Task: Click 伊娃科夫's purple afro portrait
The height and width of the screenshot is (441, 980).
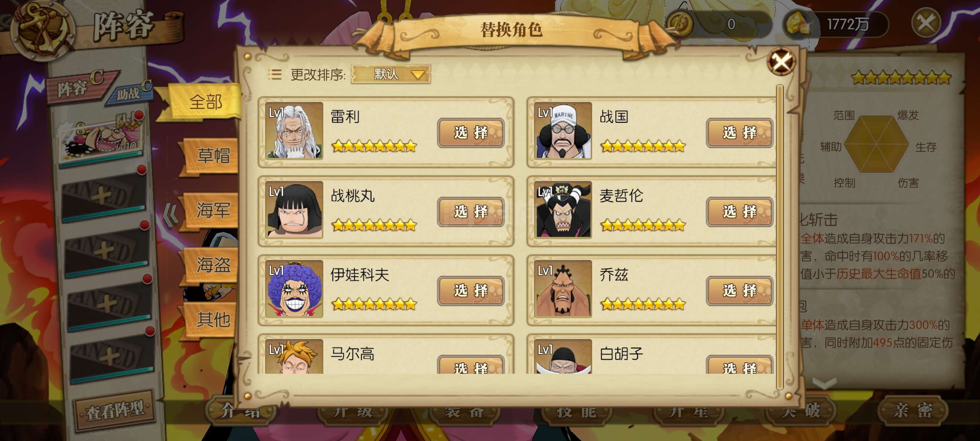Action: pyautogui.click(x=294, y=288)
